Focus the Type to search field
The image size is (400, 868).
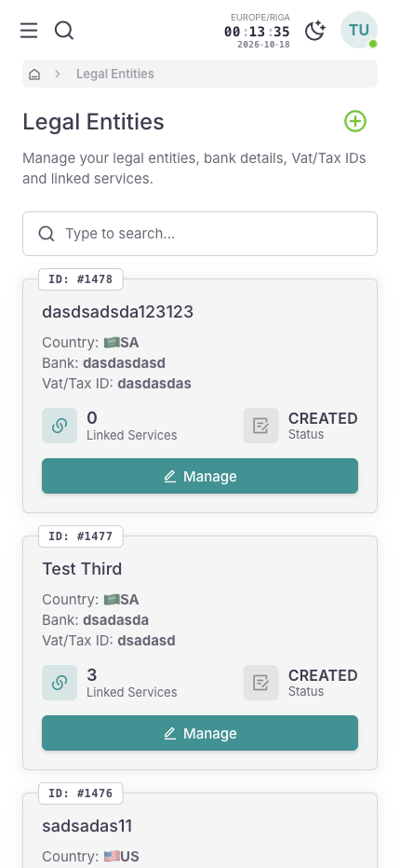(200, 234)
